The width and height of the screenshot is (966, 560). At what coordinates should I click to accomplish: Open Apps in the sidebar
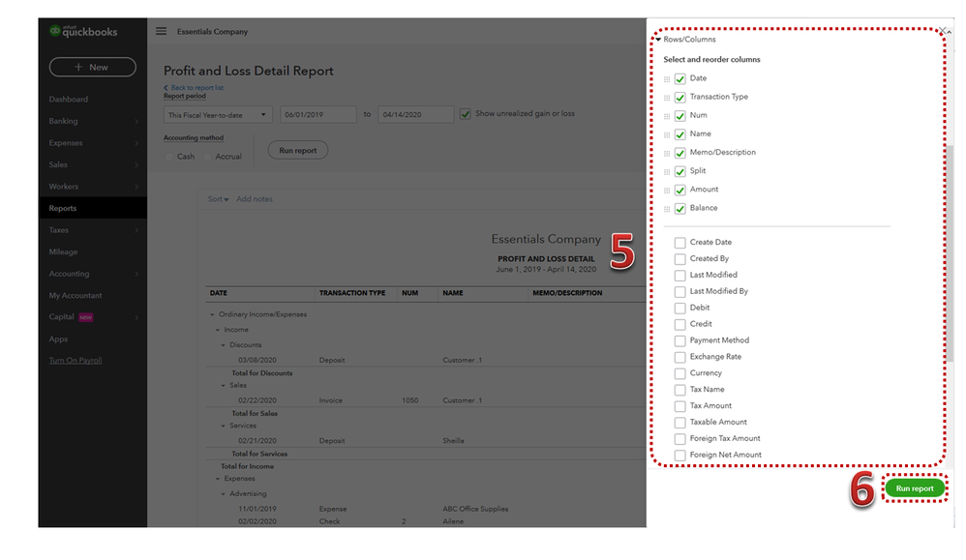coord(58,339)
